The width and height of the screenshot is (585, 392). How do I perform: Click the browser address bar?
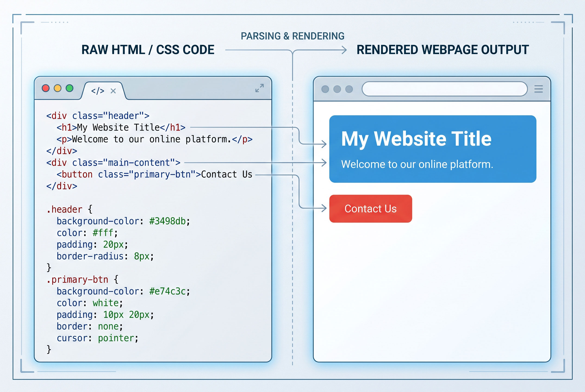[x=445, y=89]
